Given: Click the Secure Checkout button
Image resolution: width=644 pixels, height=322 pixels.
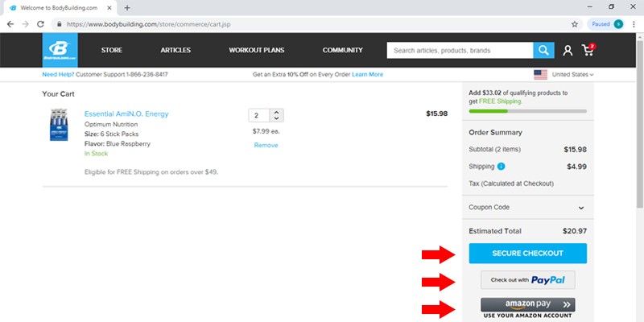Looking at the screenshot, I should tap(527, 254).
